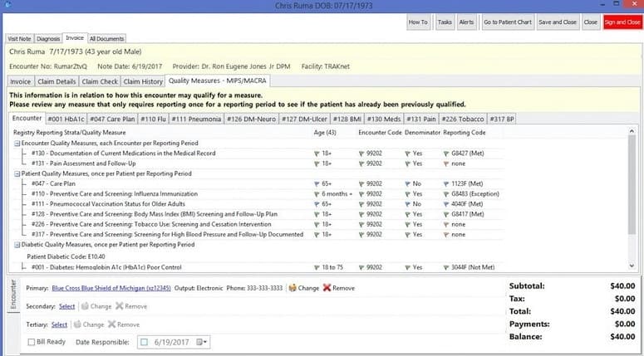This screenshot has height=356, width=644.
Task: Toggle the checkbox inside Date Responsible field
Action: point(144,342)
